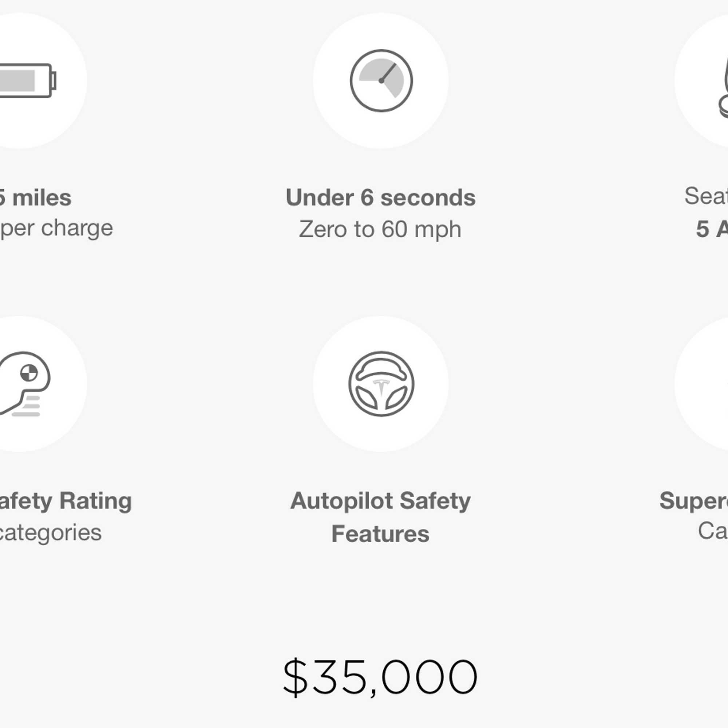The image size is (728, 728).
Task: Click the bold '5 A' seating text
Action: (712, 229)
